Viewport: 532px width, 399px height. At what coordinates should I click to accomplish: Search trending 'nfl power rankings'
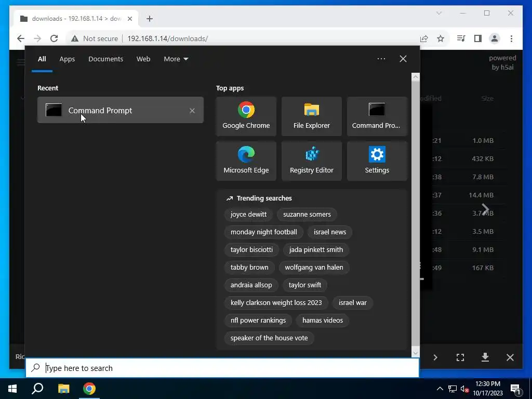(258, 320)
